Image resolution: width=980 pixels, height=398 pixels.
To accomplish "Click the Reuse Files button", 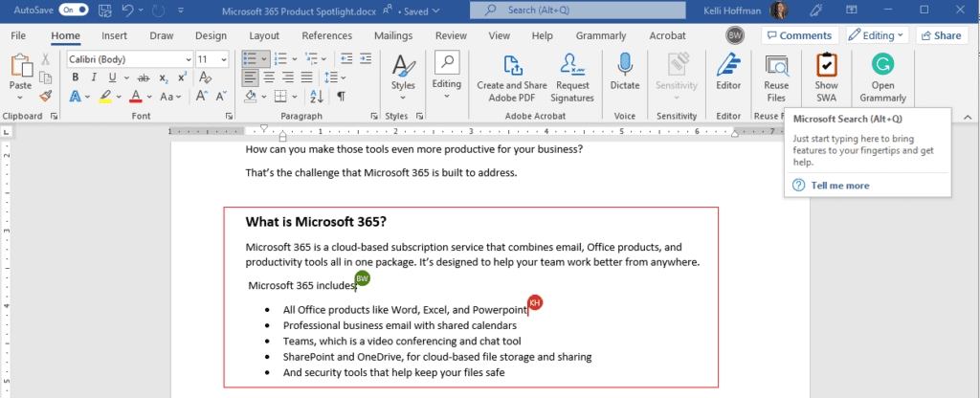I will pos(776,78).
